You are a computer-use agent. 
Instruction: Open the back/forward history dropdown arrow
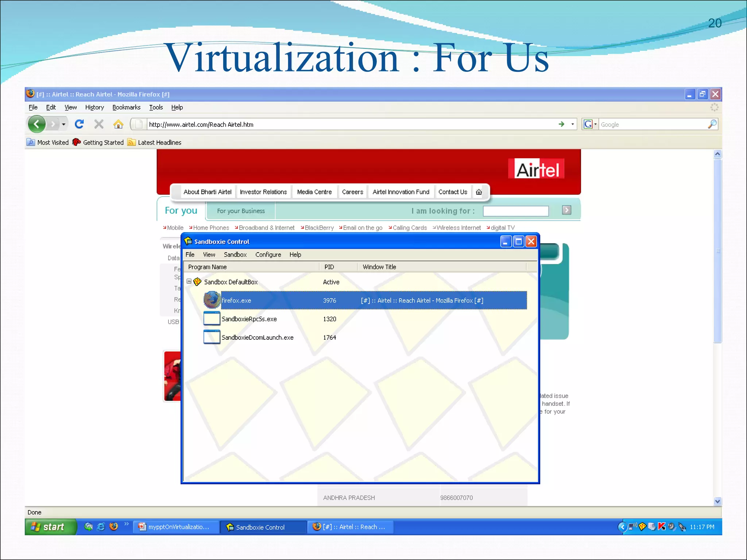[64, 124]
